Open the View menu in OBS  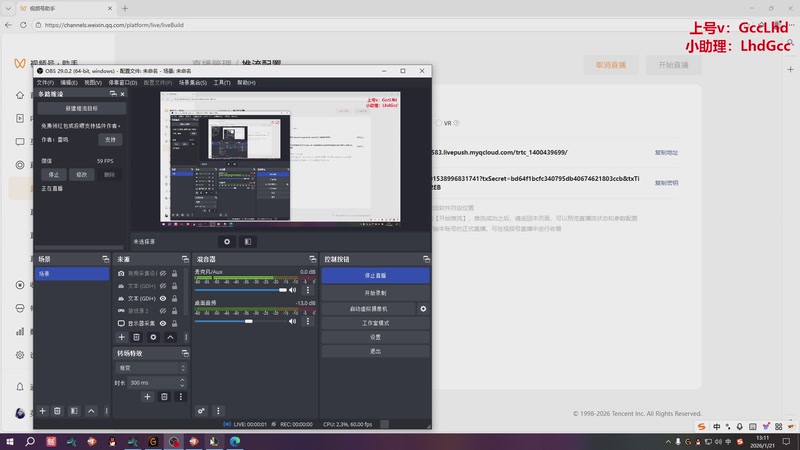point(93,83)
